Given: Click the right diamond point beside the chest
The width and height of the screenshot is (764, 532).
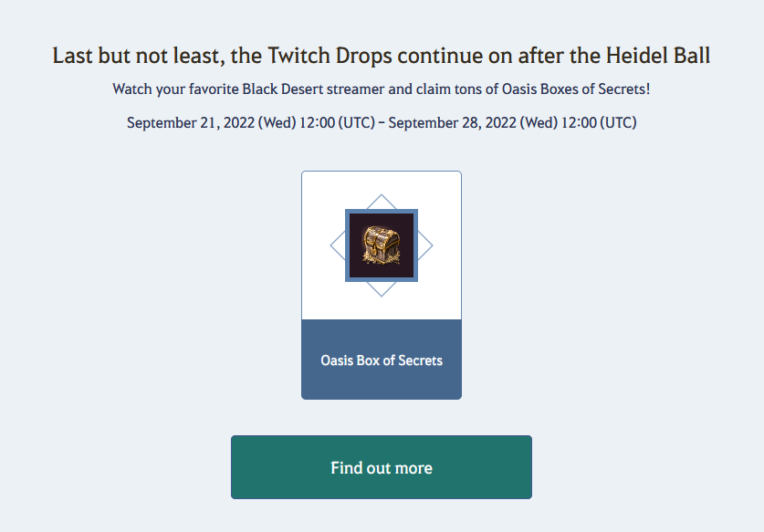Looking at the screenshot, I should [x=425, y=245].
